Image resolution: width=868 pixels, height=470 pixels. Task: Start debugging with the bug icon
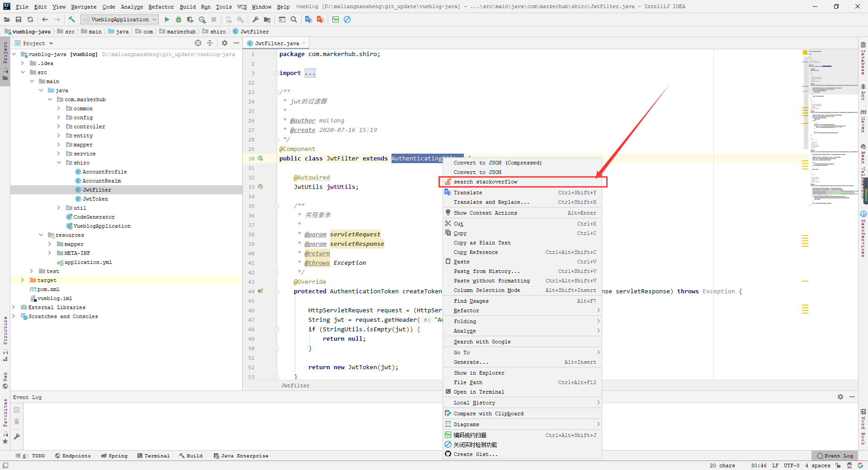click(179, 19)
